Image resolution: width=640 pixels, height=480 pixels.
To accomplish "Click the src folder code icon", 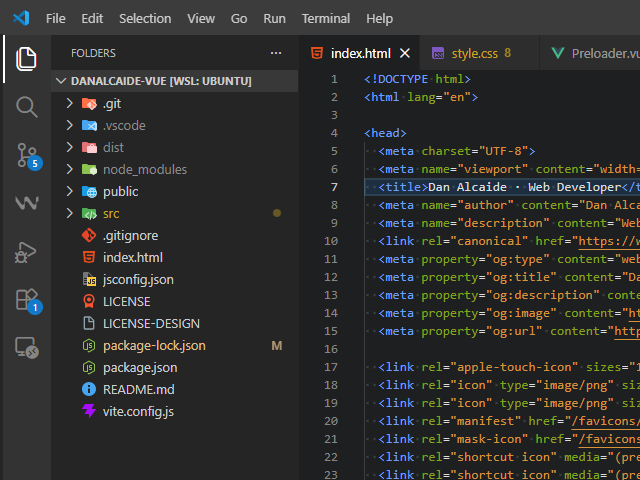I will [89, 214].
